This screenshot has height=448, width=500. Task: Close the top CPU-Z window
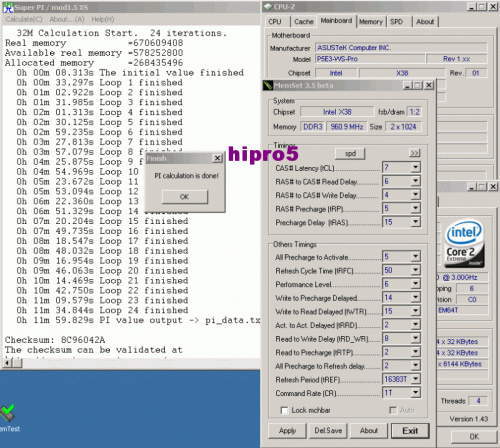tap(494, 7)
